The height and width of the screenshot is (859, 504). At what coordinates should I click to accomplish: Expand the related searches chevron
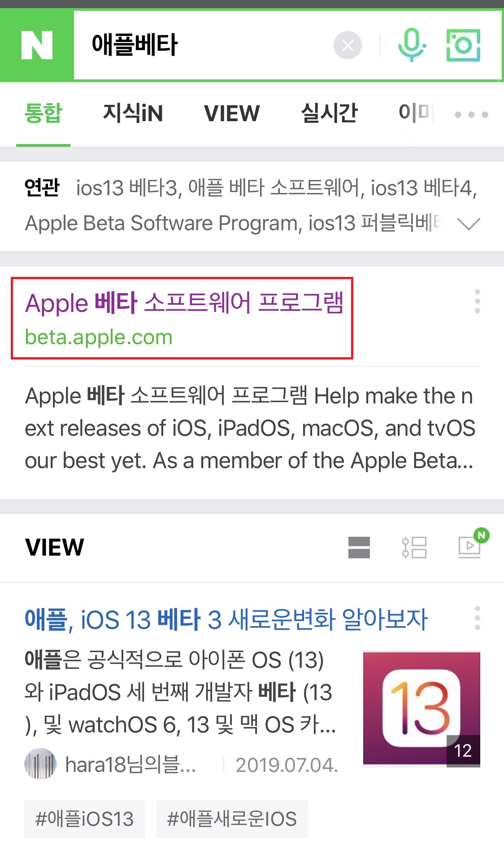(469, 223)
